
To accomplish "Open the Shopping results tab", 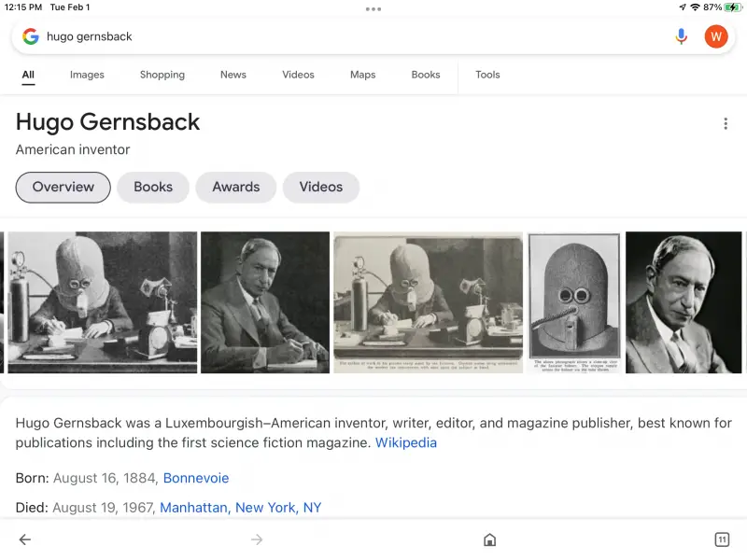I will 162,75.
